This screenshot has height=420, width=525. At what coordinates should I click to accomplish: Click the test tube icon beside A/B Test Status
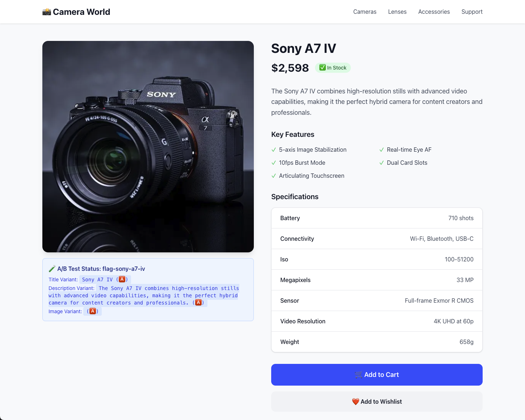point(52,269)
